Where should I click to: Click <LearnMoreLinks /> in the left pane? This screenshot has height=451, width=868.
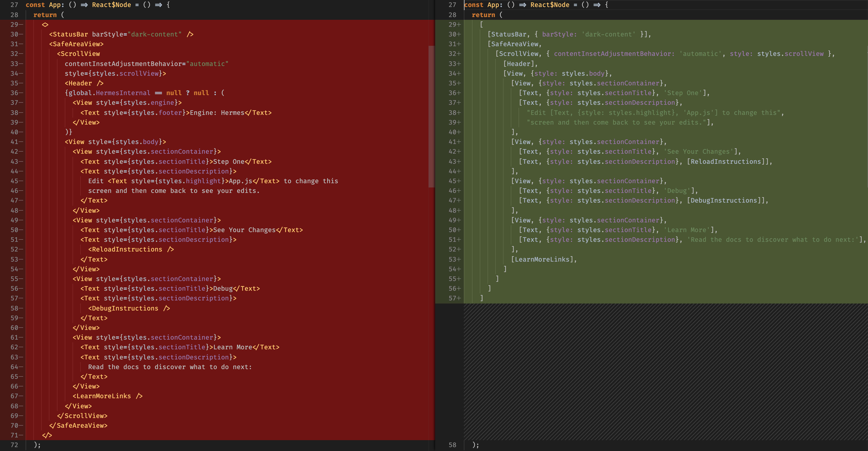pyautogui.click(x=107, y=396)
